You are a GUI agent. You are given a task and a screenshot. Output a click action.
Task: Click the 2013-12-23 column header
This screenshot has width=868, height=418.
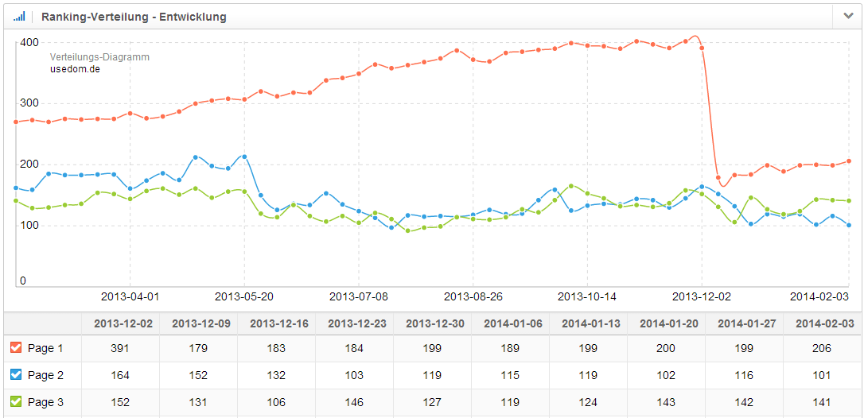(354, 323)
